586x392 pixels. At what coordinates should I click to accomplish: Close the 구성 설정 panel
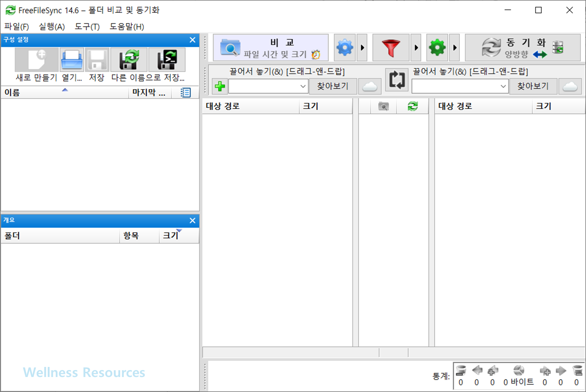(x=192, y=40)
